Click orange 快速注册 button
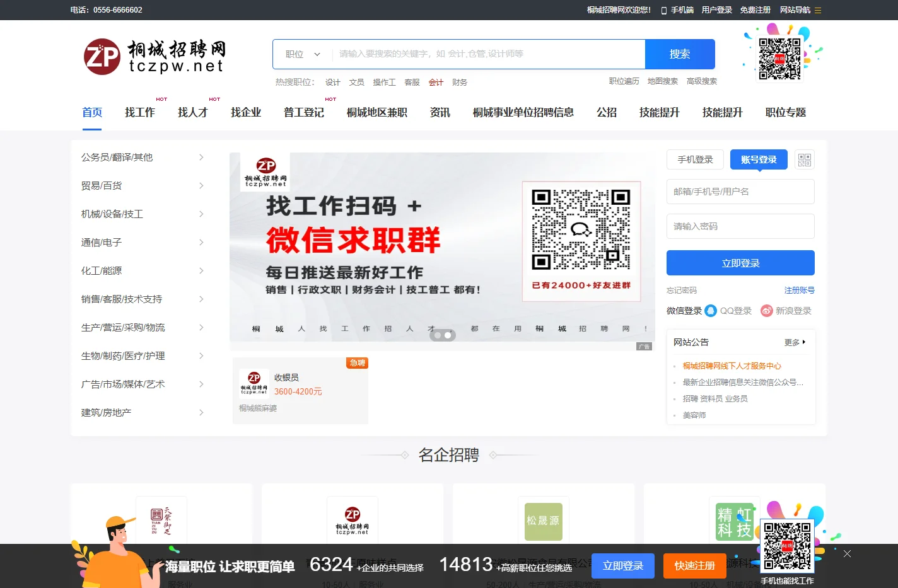 695,566
